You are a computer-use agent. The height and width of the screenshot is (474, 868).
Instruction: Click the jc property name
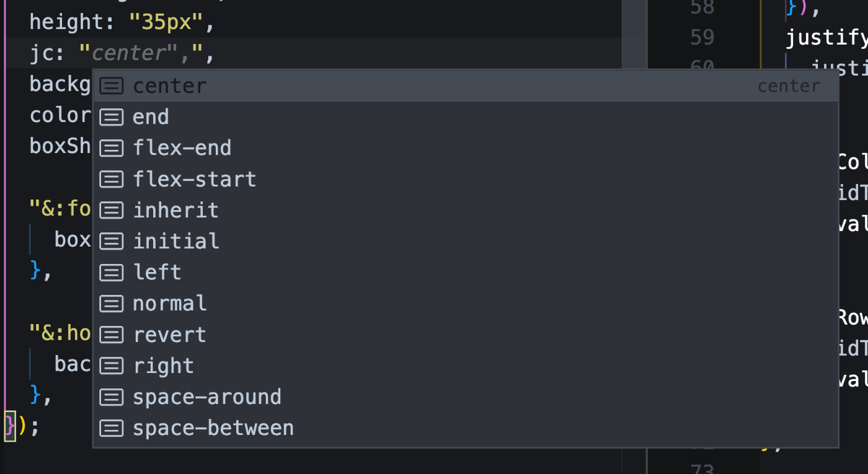pos(42,54)
